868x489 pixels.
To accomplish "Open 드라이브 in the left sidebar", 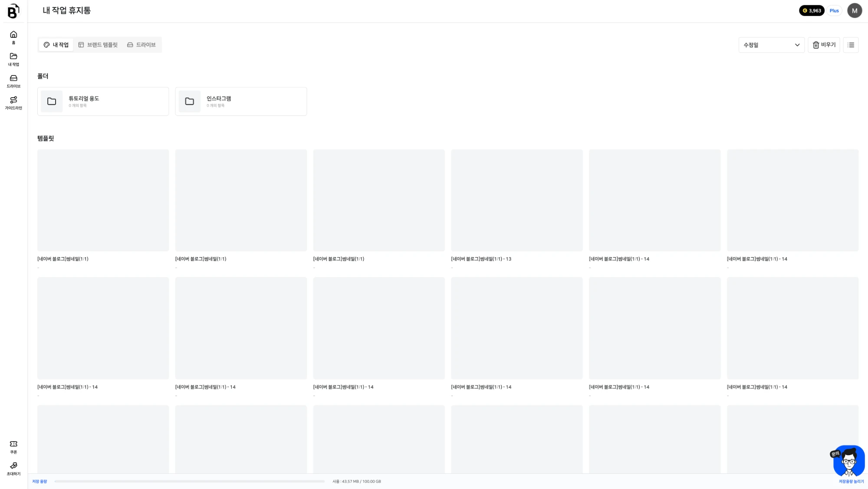I will [x=13, y=81].
